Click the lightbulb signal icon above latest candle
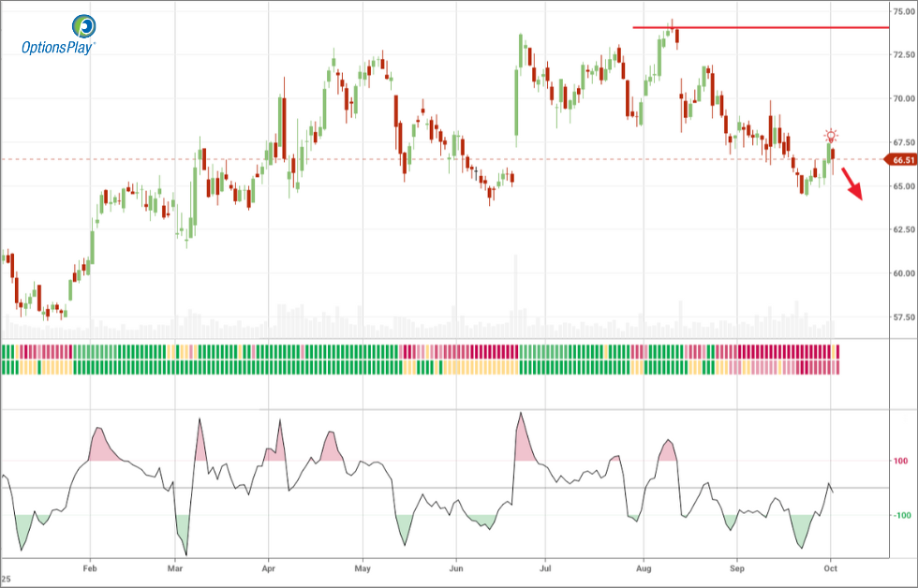This screenshot has height=588, width=918. coord(831,136)
